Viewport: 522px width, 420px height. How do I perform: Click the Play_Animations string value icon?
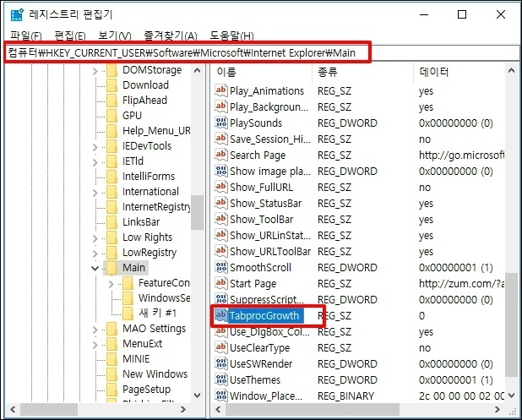tap(221, 90)
